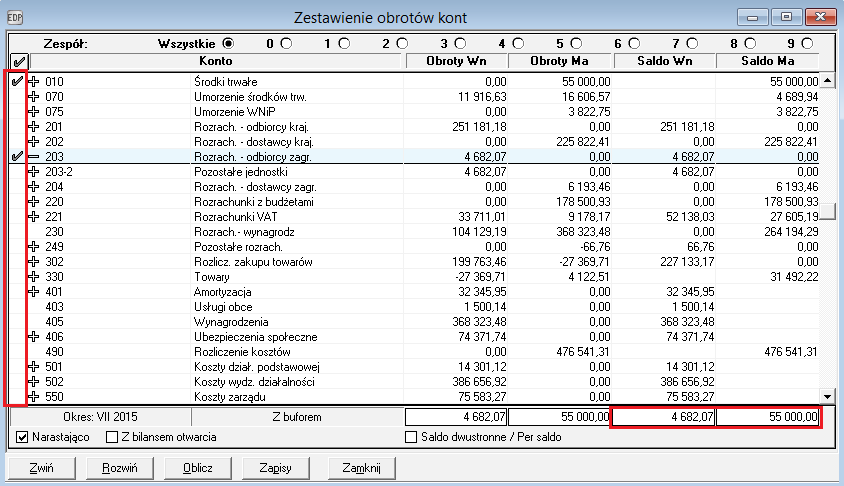Image resolution: width=844 pixels, height=486 pixels.
Task: Click the Obroty Wn column header
Action: (456, 61)
